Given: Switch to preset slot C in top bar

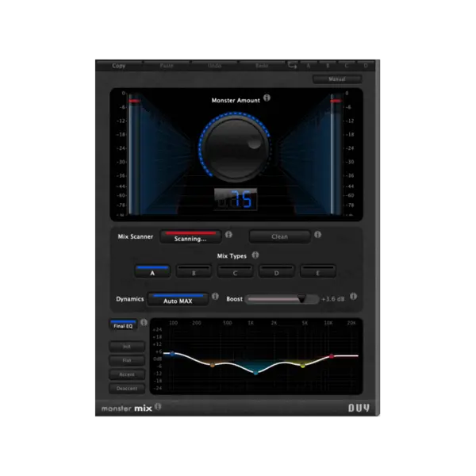Looking at the screenshot, I should click(x=347, y=66).
